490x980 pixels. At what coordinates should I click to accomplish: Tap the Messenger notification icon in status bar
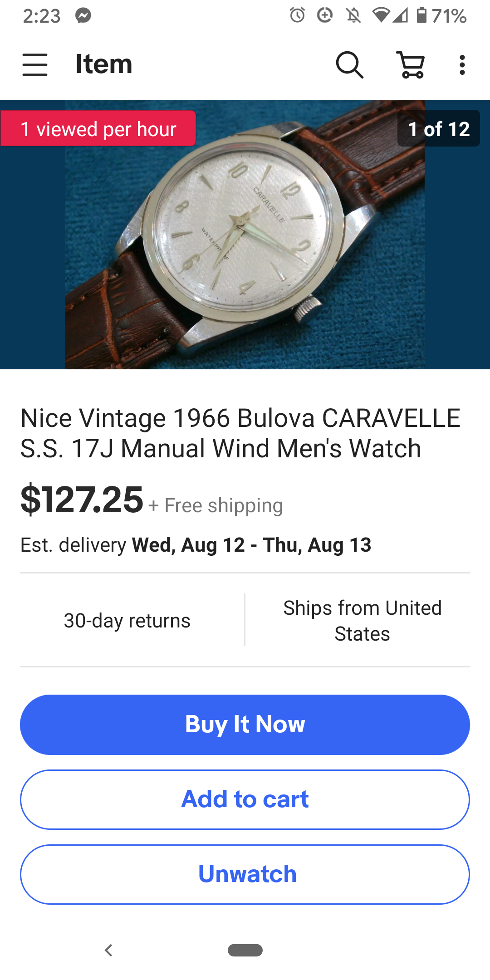(83, 16)
